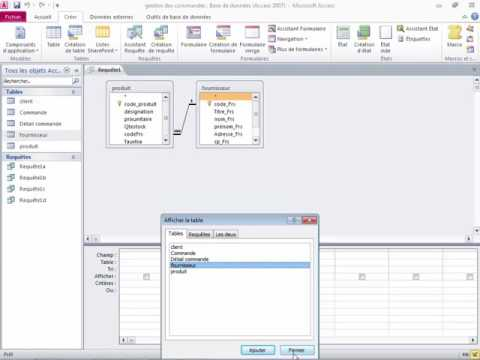Select produit in the dialog list
480x360 pixels.
point(240,271)
